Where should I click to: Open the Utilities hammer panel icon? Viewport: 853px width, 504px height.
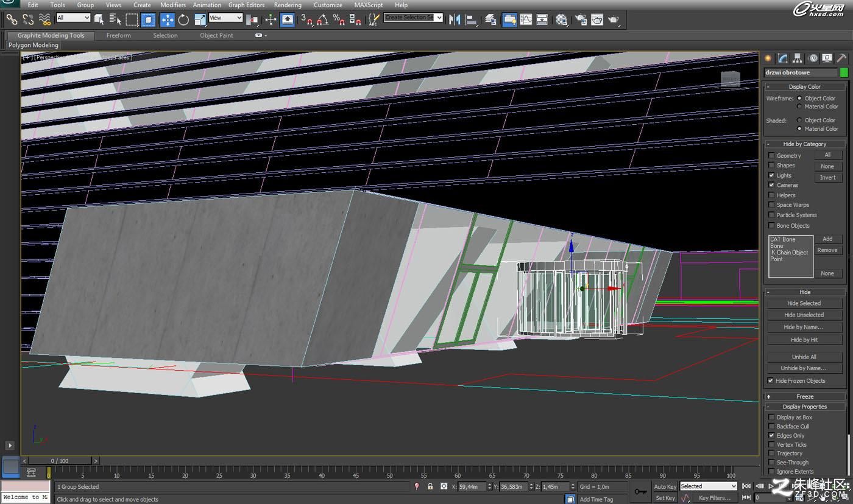click(x=841, y=58)
